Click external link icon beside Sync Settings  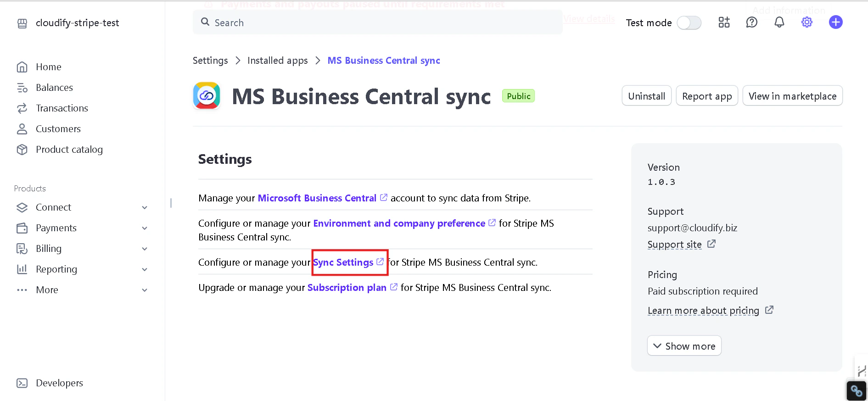[x=380, y=262]
